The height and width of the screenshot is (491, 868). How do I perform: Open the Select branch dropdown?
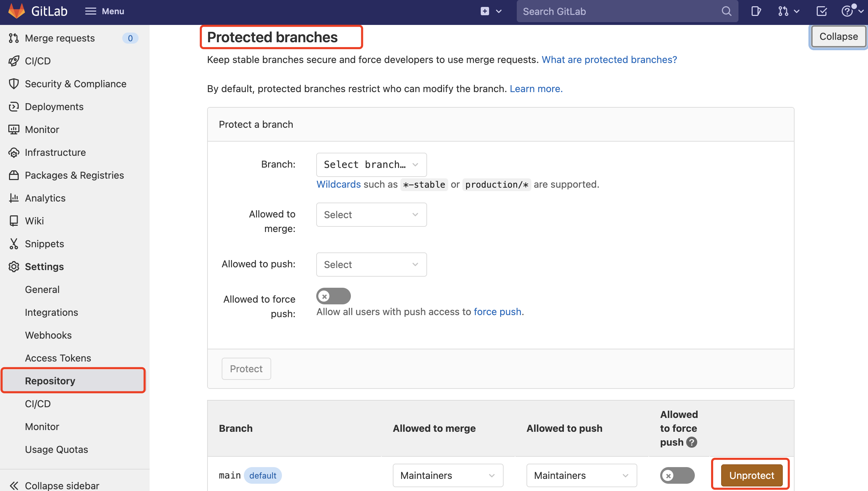coord(371,165)
